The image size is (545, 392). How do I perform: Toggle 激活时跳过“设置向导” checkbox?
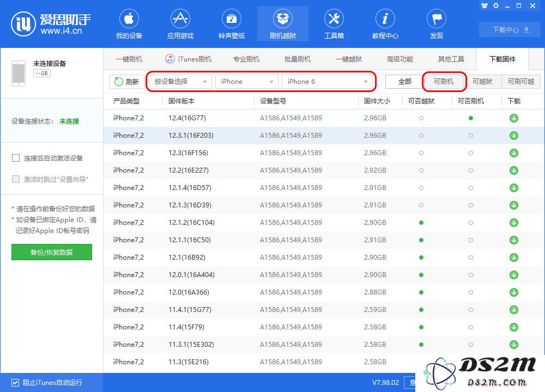16,179
